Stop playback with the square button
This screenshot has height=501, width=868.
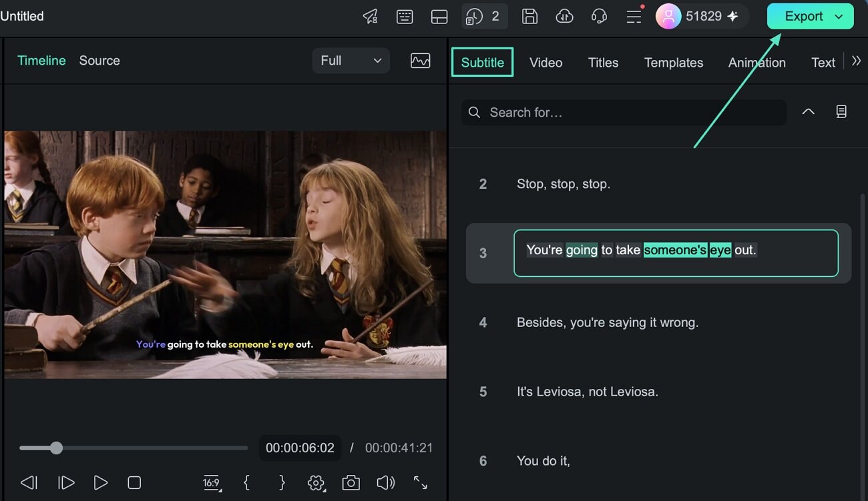tap(134, 482)
